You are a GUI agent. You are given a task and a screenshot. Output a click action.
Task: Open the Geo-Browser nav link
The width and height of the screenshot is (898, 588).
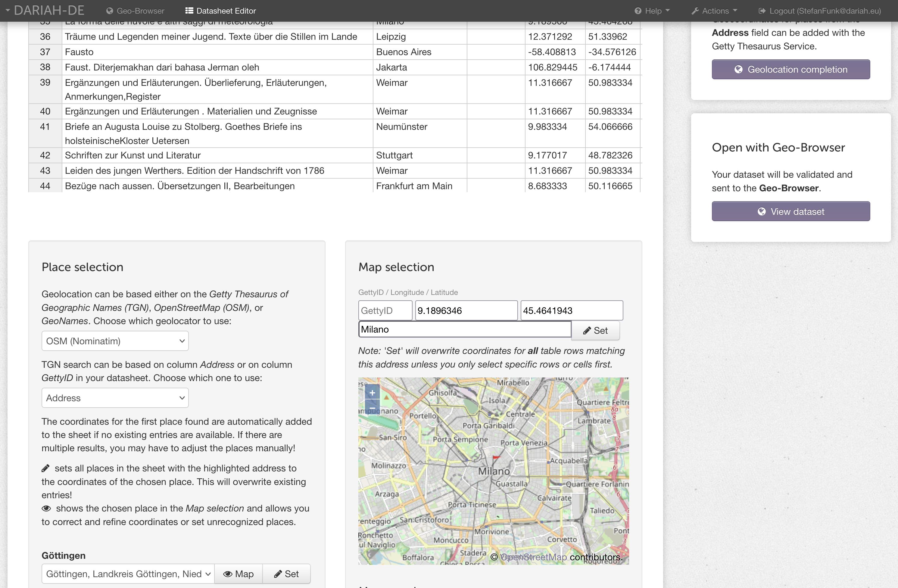(135, 11)
